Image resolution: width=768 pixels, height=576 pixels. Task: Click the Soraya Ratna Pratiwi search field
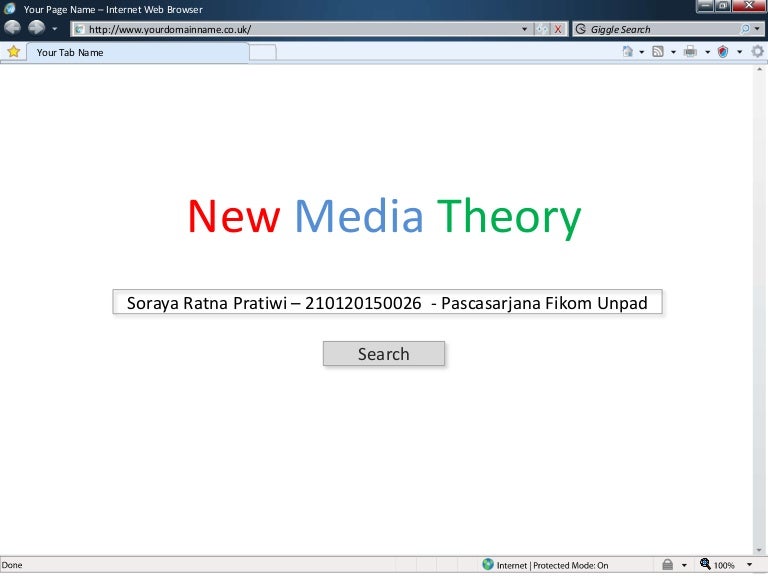tap(387, 303)
